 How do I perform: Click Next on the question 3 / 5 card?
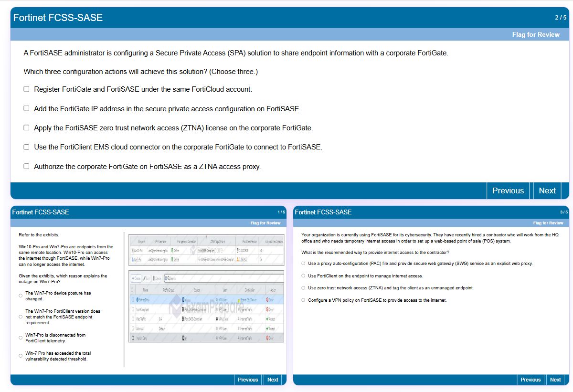[555, 380]
